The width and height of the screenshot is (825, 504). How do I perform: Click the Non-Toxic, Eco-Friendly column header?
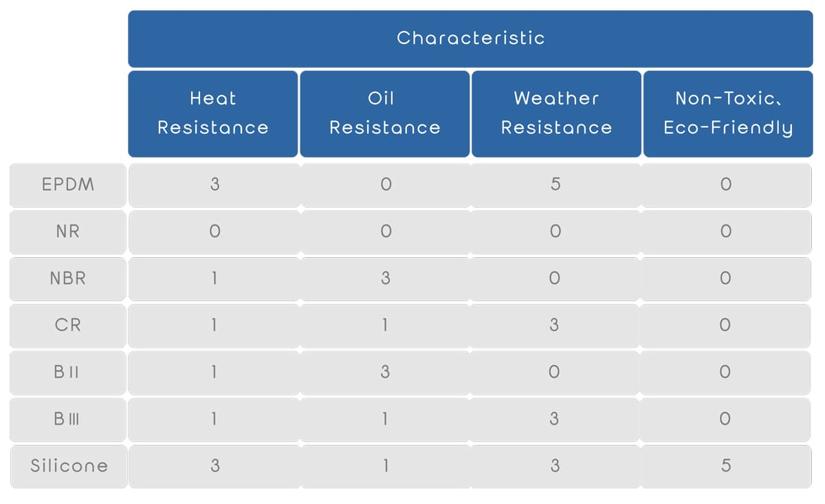click(727, 113)
